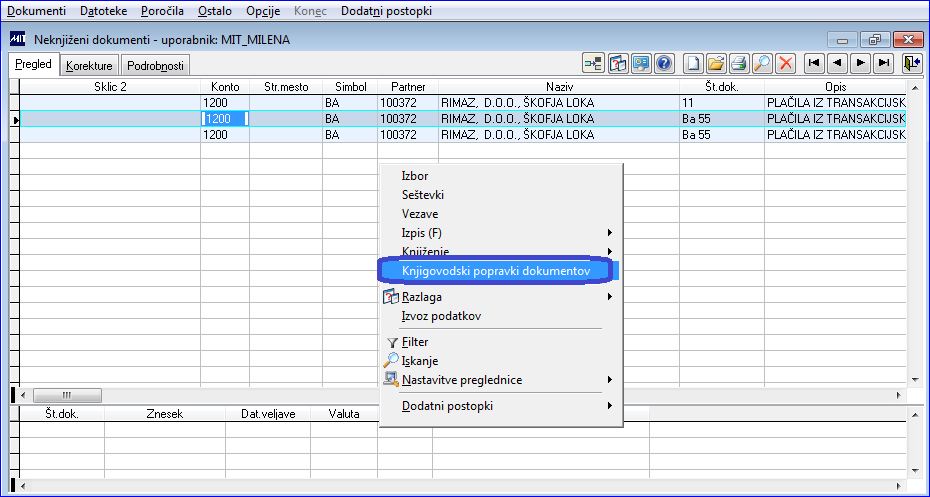930x497 pixels.
Task: Go to previous record arrow button
Action: pyautogui.click(x=837, y=63)
